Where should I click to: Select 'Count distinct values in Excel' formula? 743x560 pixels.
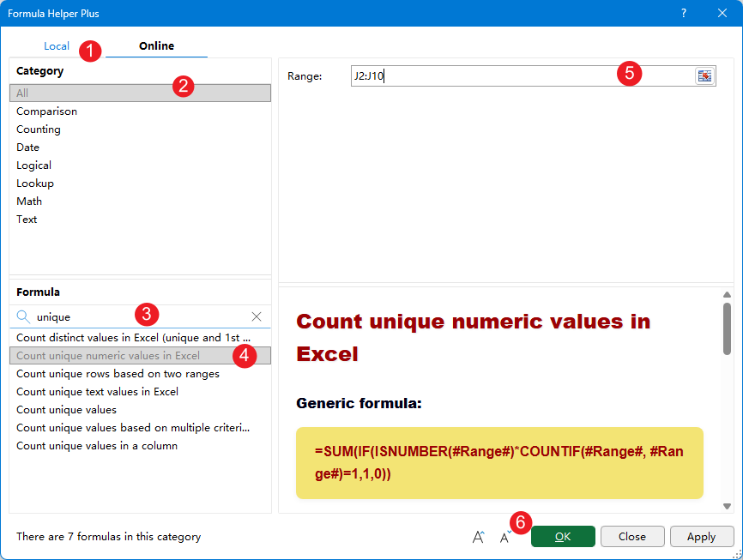[x=140, y=338]
